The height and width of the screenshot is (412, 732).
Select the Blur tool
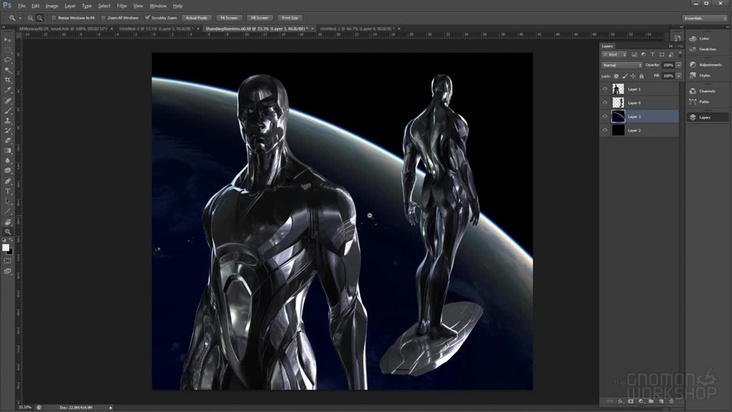tap(7, 161)
